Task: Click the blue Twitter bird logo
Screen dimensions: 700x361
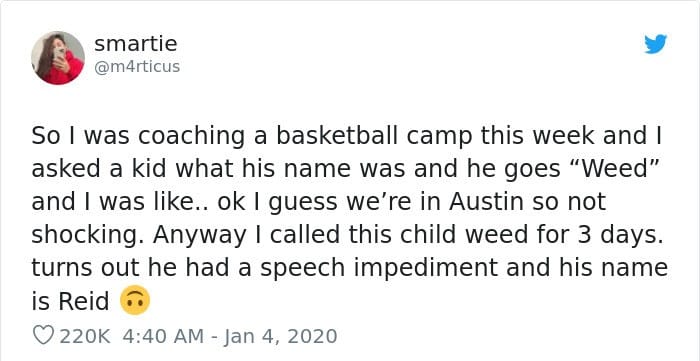Action: (x=655, y=44)
